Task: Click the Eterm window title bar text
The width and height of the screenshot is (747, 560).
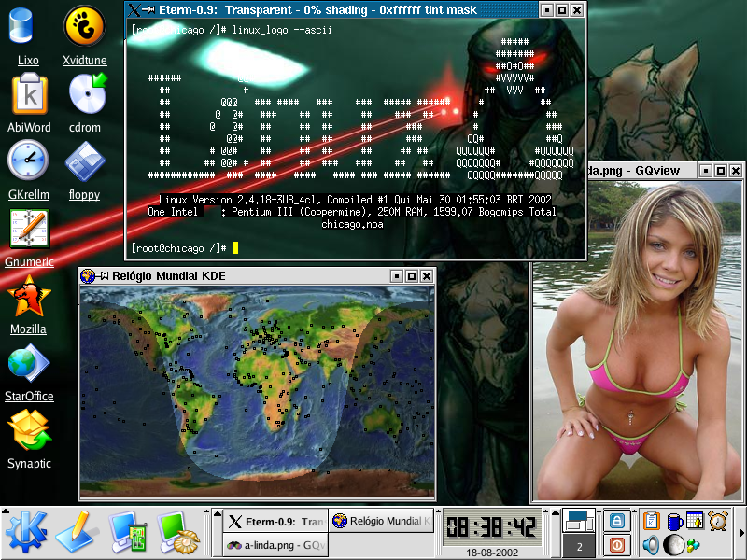Action: pyautogui.click(x=317, y=10)
